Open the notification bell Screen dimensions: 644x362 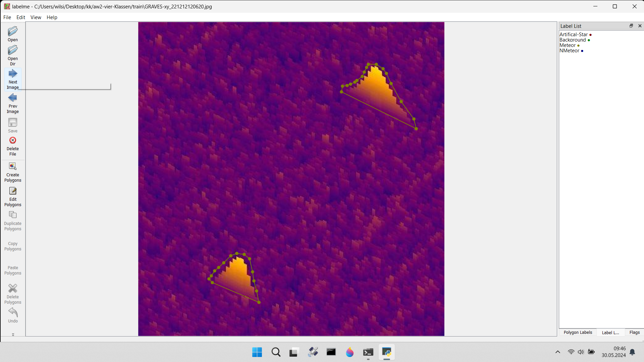[x=632, y=352]
